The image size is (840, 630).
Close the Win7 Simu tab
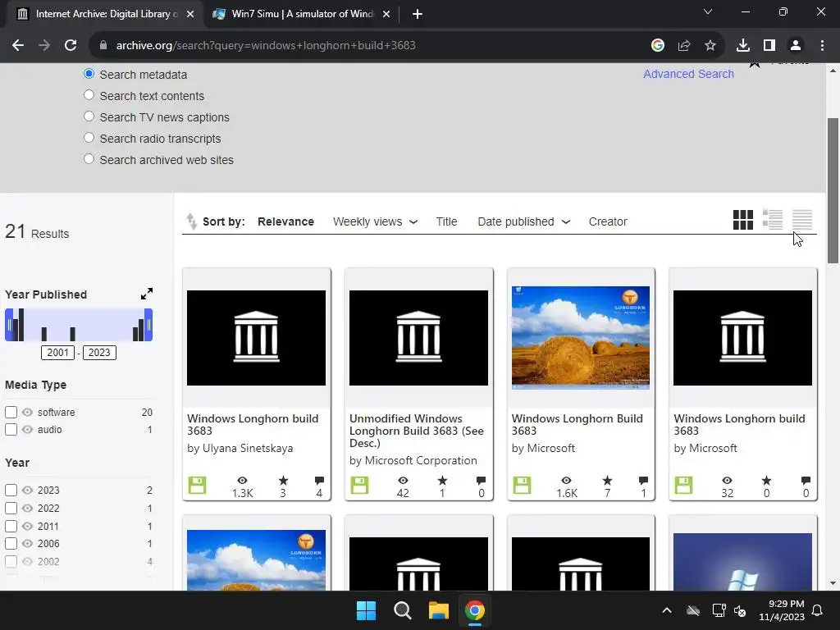[x=386, y=14]
